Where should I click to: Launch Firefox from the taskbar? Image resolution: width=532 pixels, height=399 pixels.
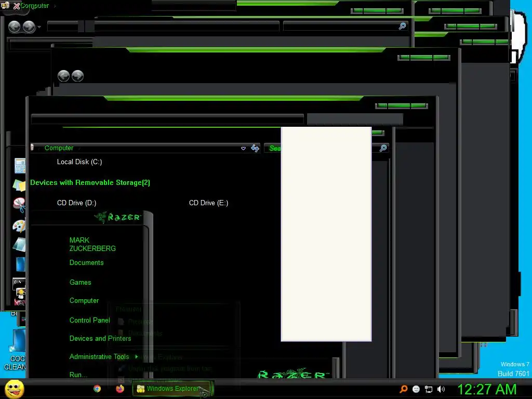(120, 389)
